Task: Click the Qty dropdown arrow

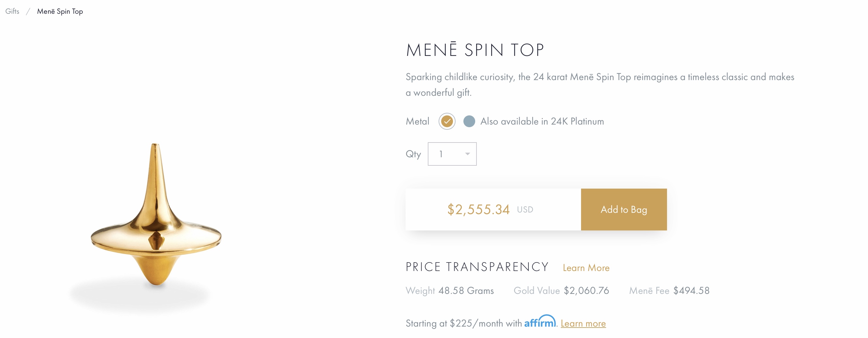Action: tap(467, 154)
